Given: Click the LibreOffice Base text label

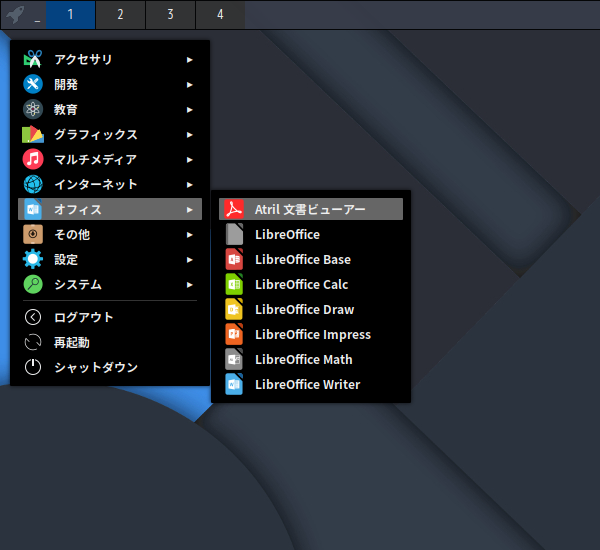Looking at the screenshot, I should tap(303, 259).
